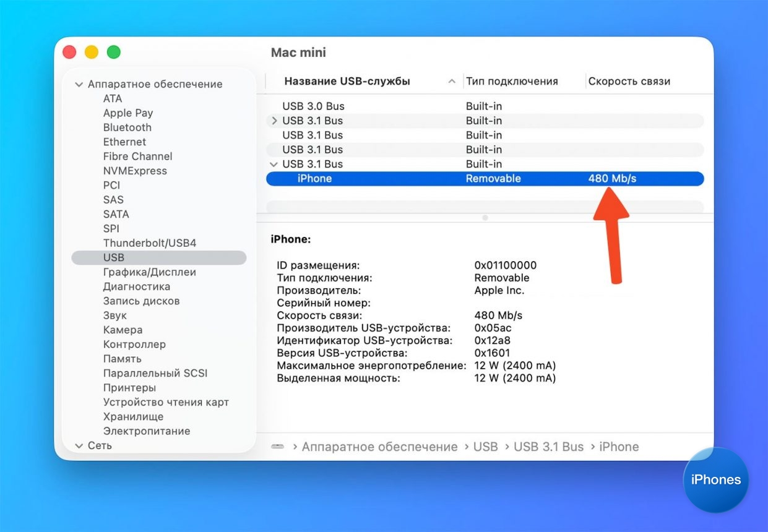
Task: Click the 0x1601 version value
Action: 492,353
